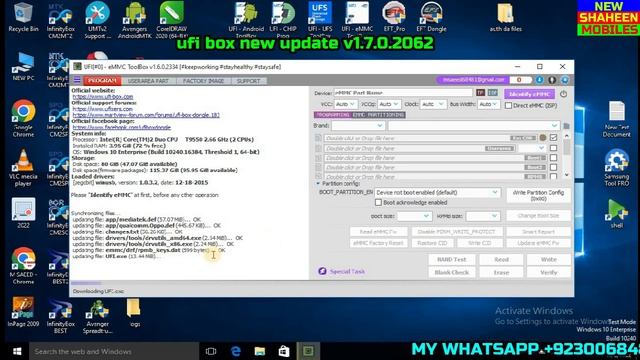640x360 pixels.
Task: Click the Blank Check button
Action: 451,272
